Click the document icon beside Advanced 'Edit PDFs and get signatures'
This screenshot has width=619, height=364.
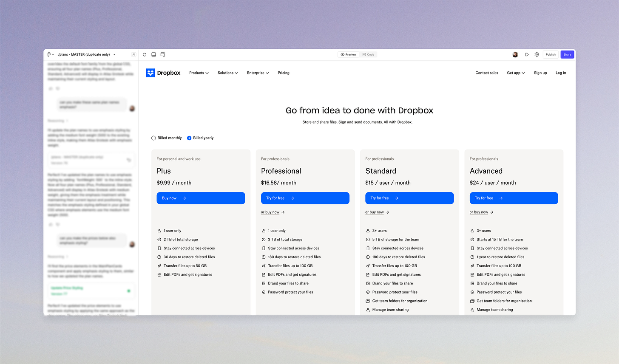(472, 274)
